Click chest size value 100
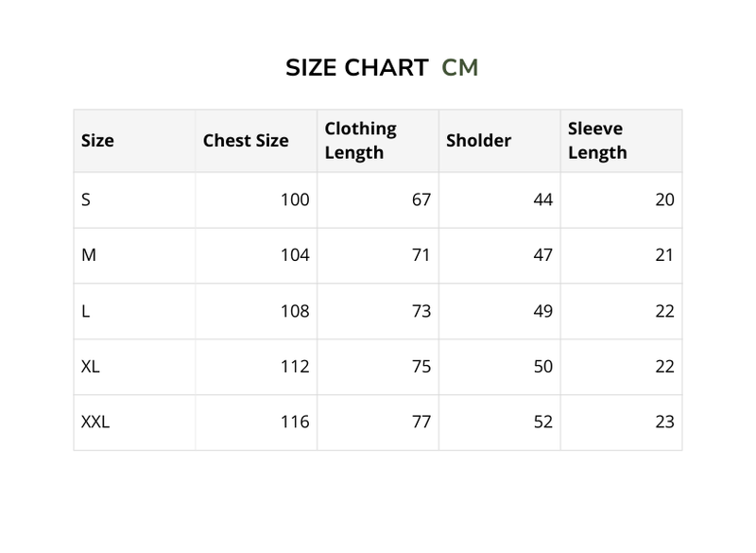The height and width of the screenshot is (553, 756). click(x=295, y=199)
